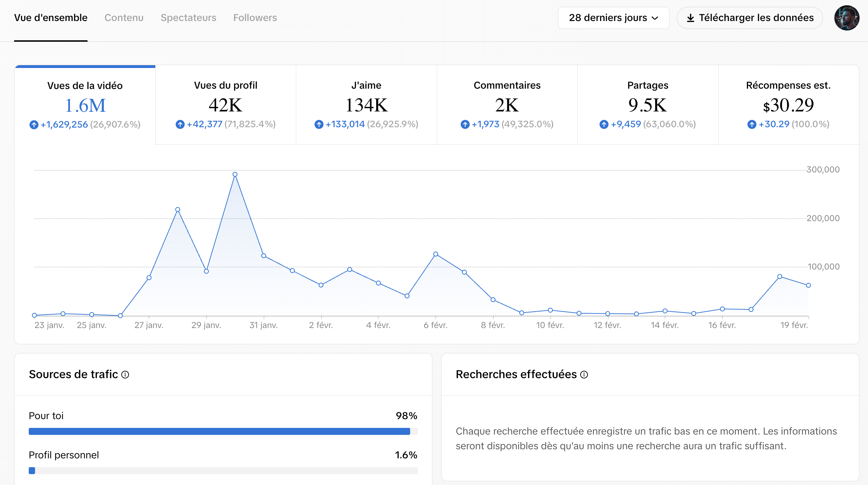This screenshot has height=485, width=868.
Task: Click the Télécharger les données button
Action: coord(749,18)
